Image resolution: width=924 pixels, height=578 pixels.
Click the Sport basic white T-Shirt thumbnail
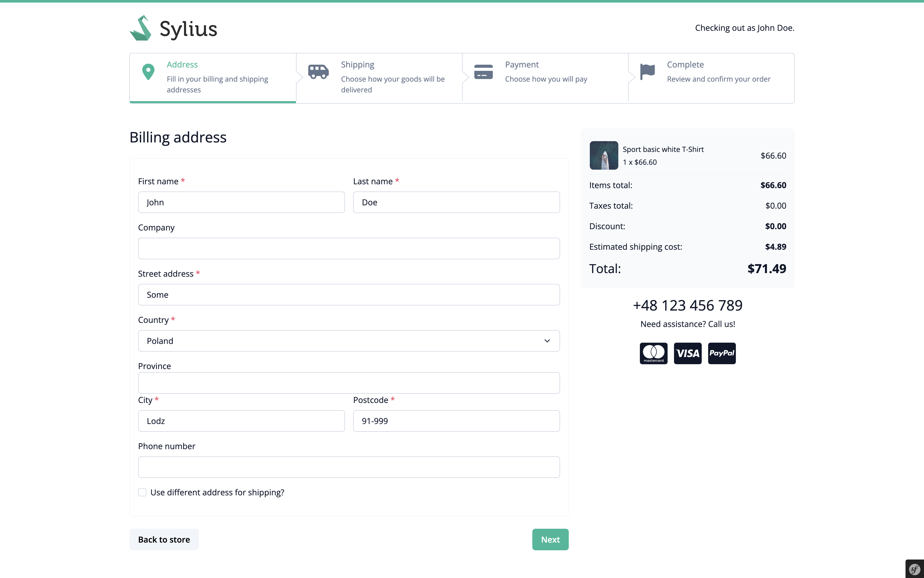point(604,156)
